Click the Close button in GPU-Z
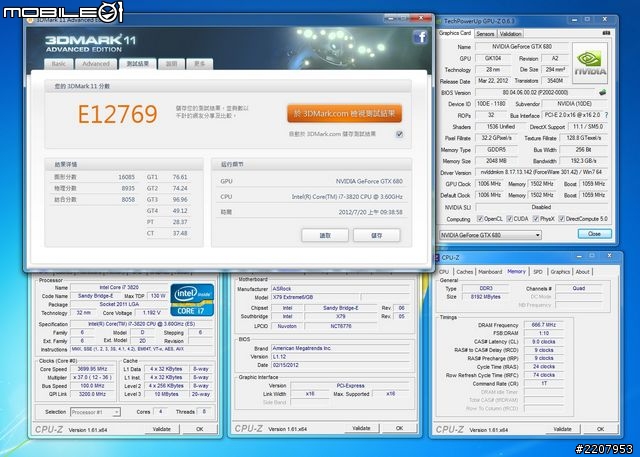 click(594, 234)
